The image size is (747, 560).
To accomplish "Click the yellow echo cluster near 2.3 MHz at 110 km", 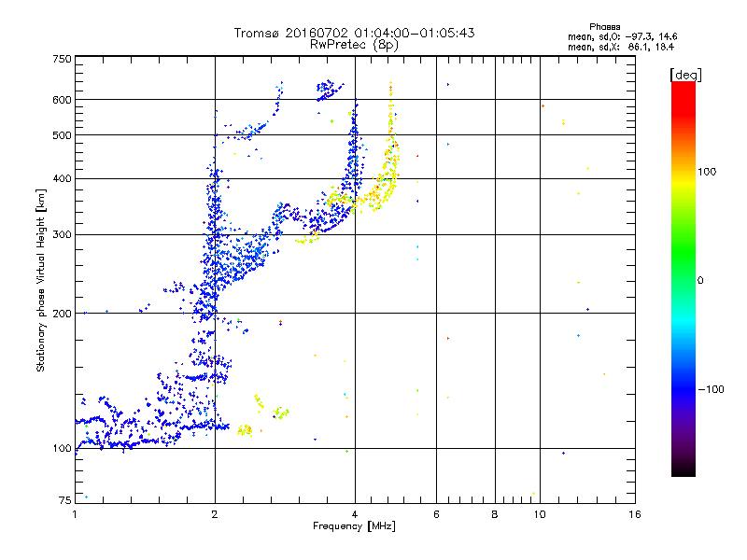I will (245, 430).
